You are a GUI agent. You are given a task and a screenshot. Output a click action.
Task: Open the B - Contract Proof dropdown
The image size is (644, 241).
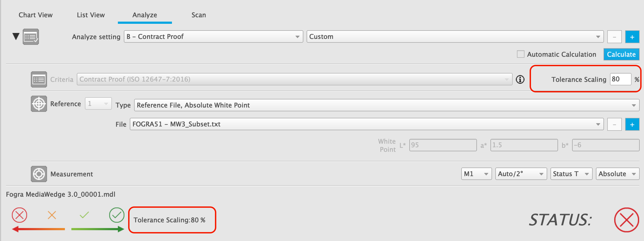coord(213,36)
